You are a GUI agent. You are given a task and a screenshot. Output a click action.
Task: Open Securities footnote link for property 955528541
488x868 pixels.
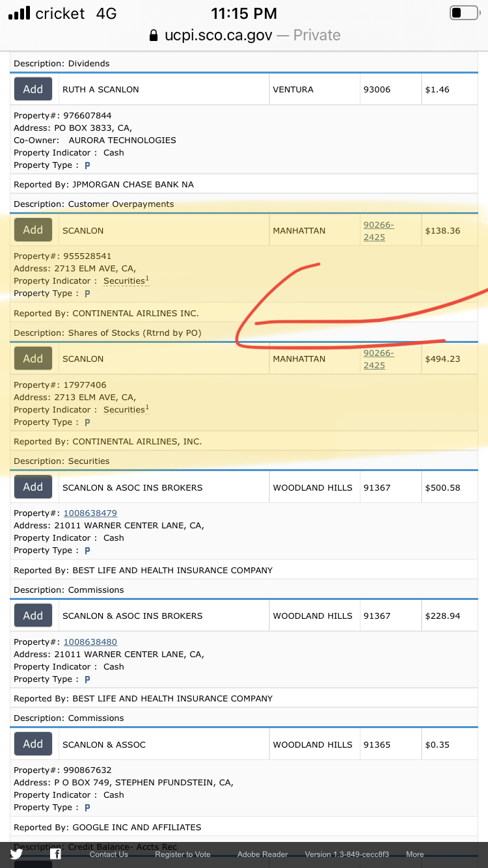[x=126, y=281]
